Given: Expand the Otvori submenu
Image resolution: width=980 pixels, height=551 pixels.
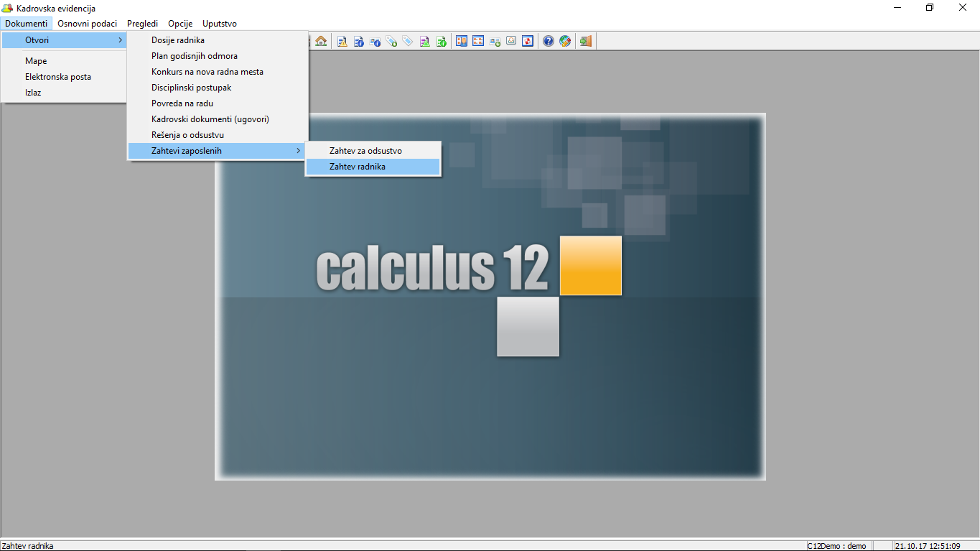Looking at the screenshot, I should [x=64, y=40].
